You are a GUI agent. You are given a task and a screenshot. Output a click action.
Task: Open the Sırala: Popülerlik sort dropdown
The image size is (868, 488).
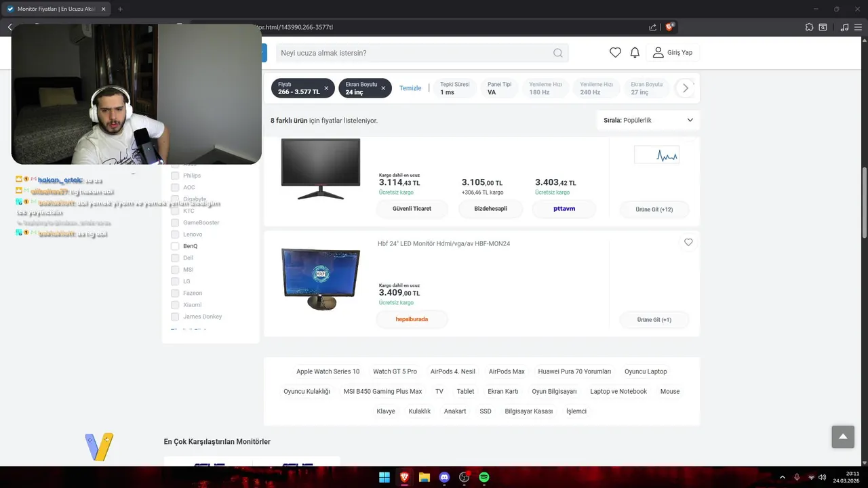coord(648,120)
